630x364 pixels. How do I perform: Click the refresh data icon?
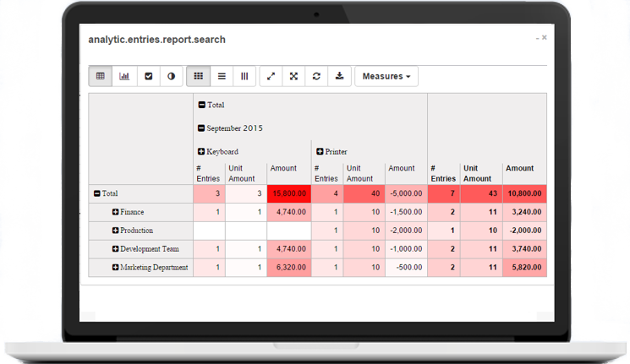pos(316,76)
